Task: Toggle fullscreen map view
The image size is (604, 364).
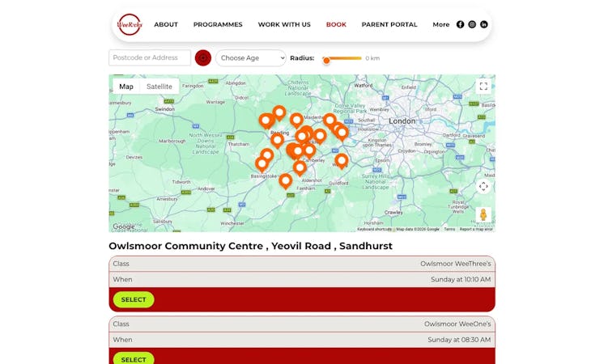Action: pos(483,87)
